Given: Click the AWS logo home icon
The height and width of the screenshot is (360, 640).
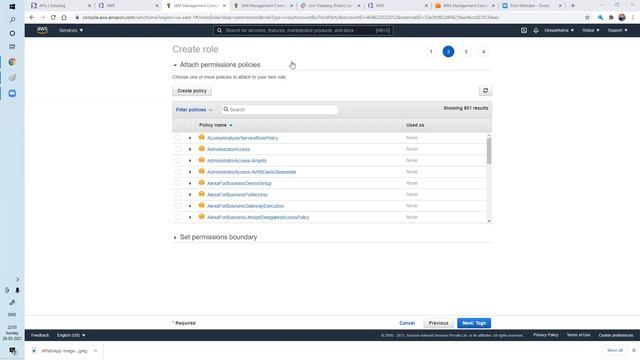Looking at the screenshot, I should (x=42, y=30).
